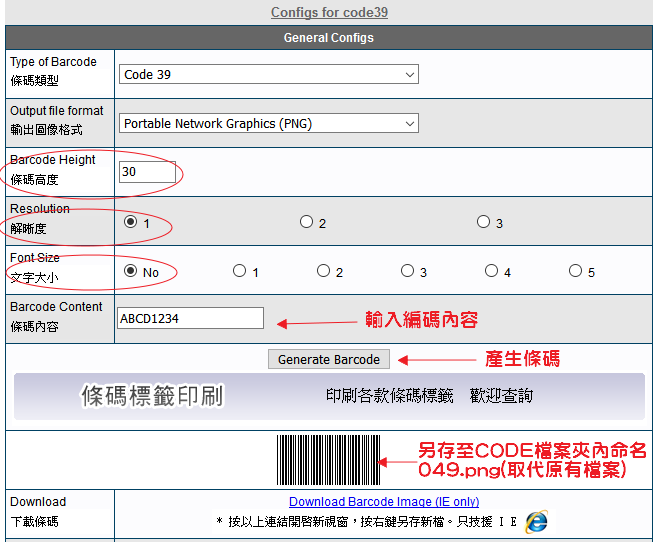Select Resolution option 1
654x542 pixels.
131,222
